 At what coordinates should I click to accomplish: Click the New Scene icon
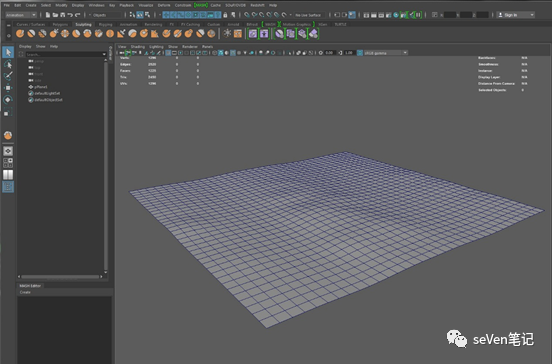point(48,15)
